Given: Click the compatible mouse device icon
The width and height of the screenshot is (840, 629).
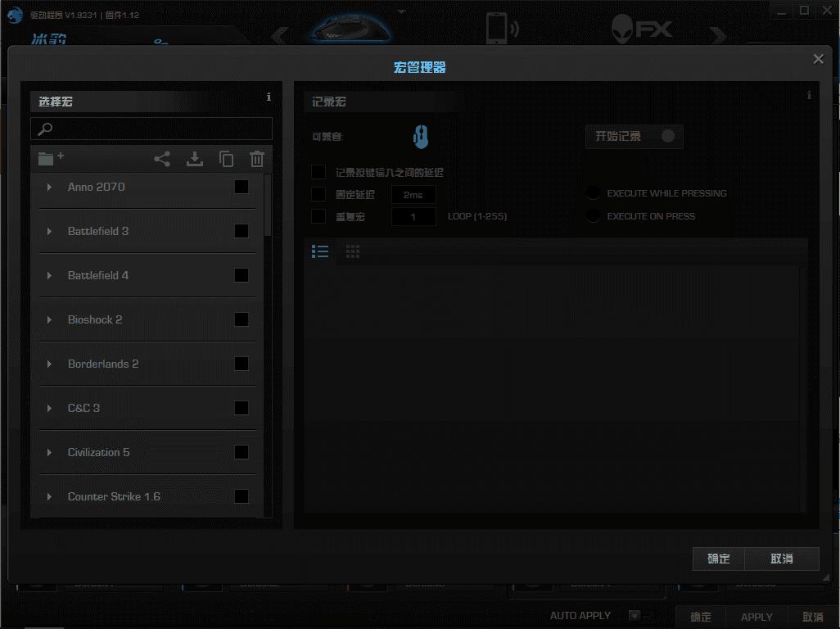Looking at the screenshot, I should coord(421,137).
